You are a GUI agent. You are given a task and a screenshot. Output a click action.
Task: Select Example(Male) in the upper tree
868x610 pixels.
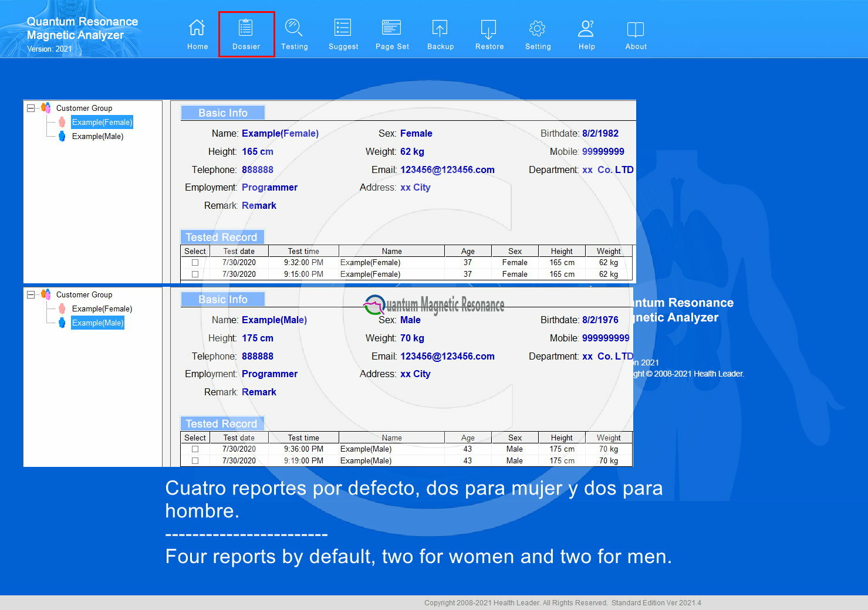[97, 136]
